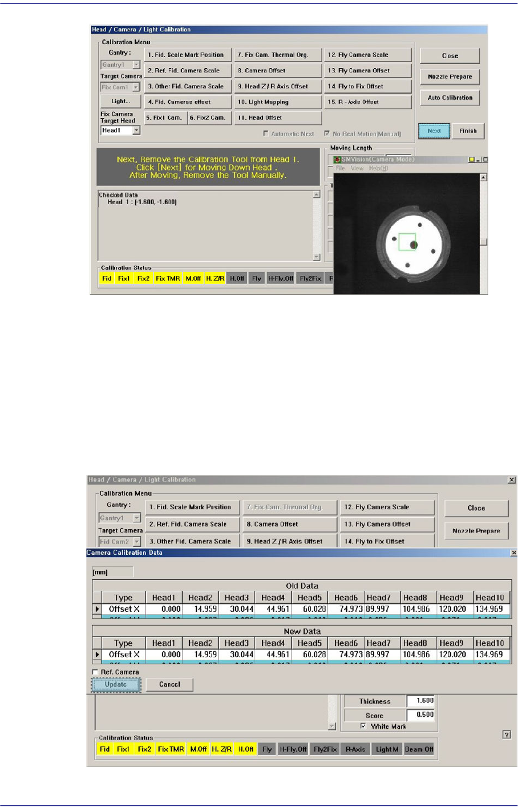Click Checked Data line Head 1 : [-1.600, -1.600]
The height and width of the screenshot is (812, 518).
[x=142, y=202]
